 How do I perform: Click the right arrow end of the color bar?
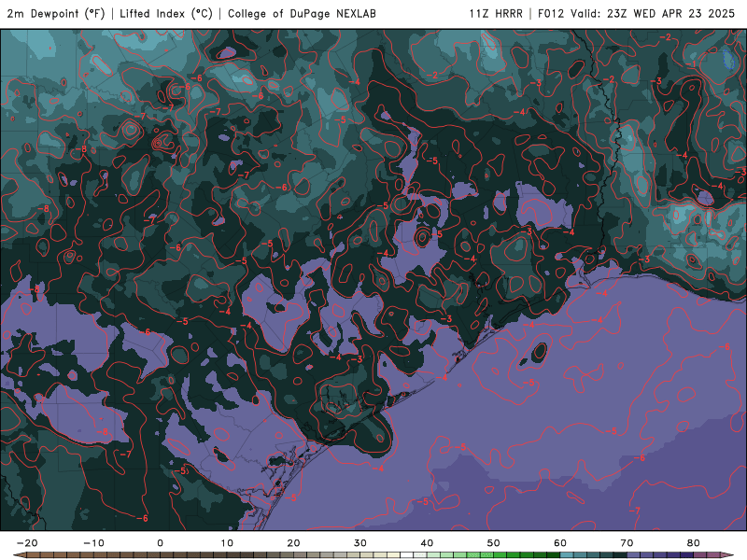click(727, 555)
